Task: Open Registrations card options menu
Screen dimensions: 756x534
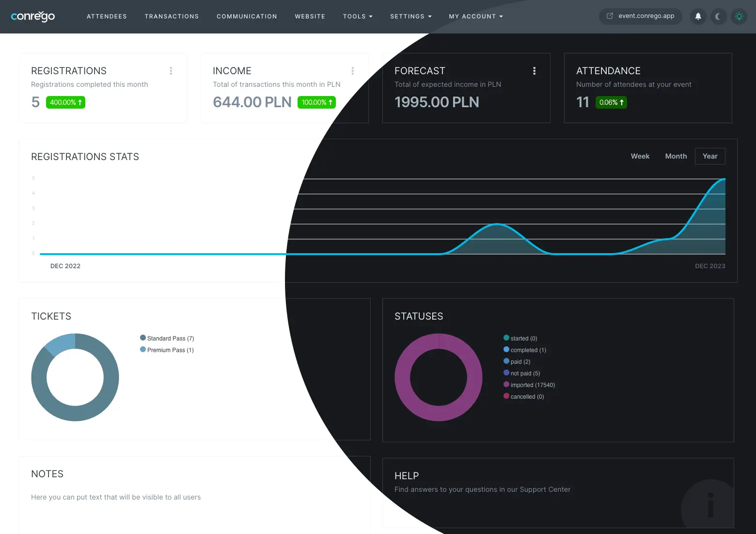Action: [171, 71]
